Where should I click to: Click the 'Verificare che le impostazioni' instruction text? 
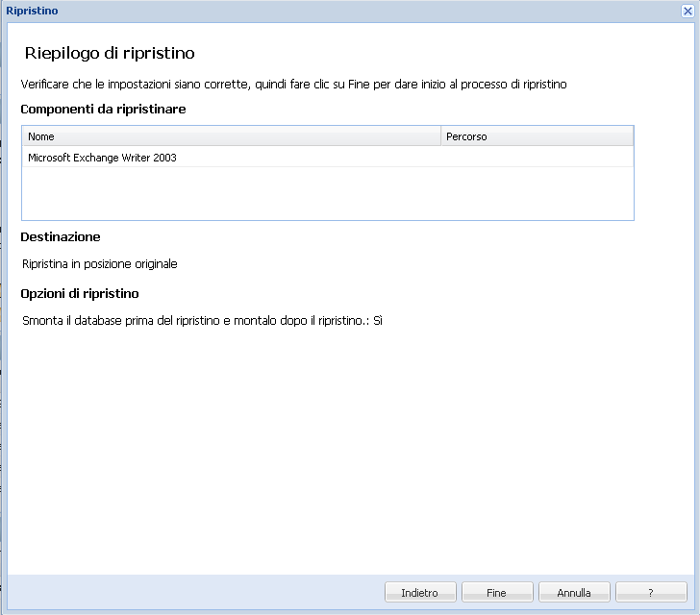point(294,84)
